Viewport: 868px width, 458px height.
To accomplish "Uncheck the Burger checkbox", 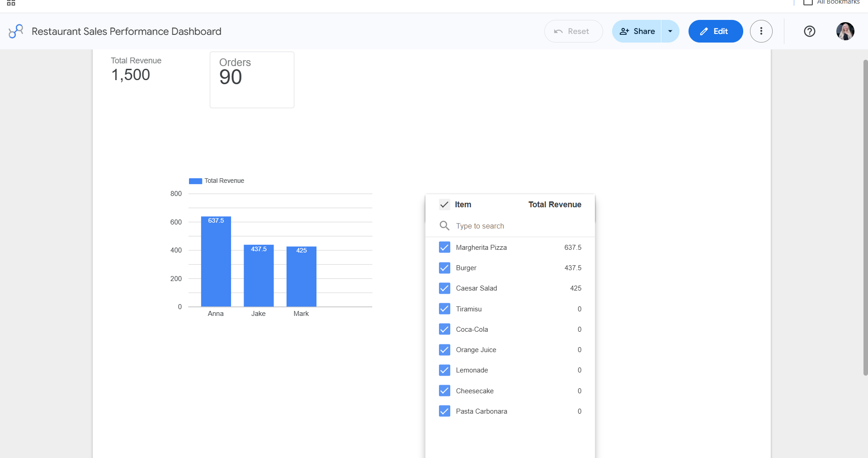I will [x=444, y=268].
